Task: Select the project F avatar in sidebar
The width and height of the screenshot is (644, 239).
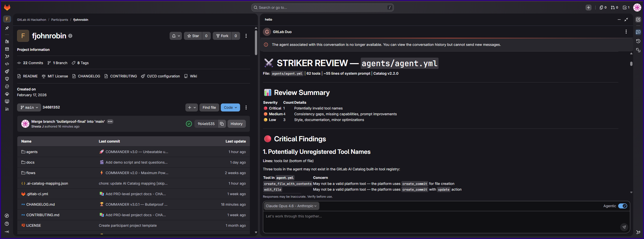Action: tap(7, 19)
